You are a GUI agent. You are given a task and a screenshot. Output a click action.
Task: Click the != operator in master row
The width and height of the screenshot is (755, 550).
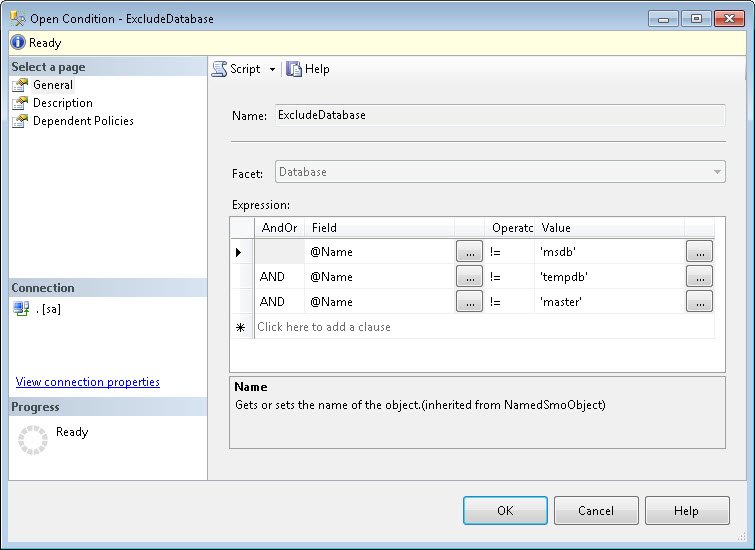509,301
